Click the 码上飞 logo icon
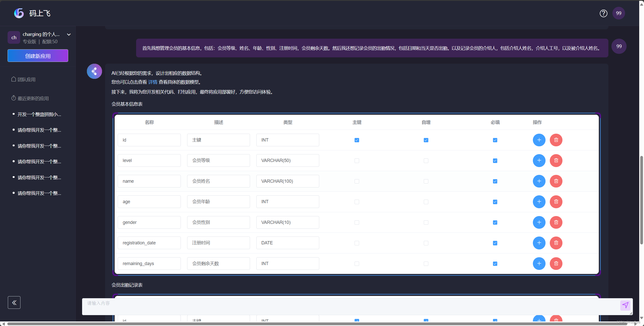The height and width of the screenshot is (326, 644). (x=19, y=13)
